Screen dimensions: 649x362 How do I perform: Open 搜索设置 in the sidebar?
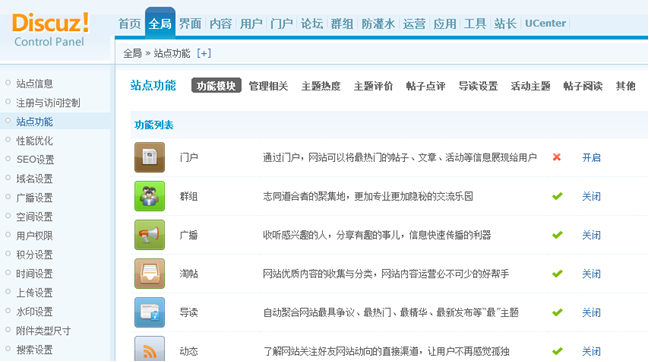tap(34, 350)
